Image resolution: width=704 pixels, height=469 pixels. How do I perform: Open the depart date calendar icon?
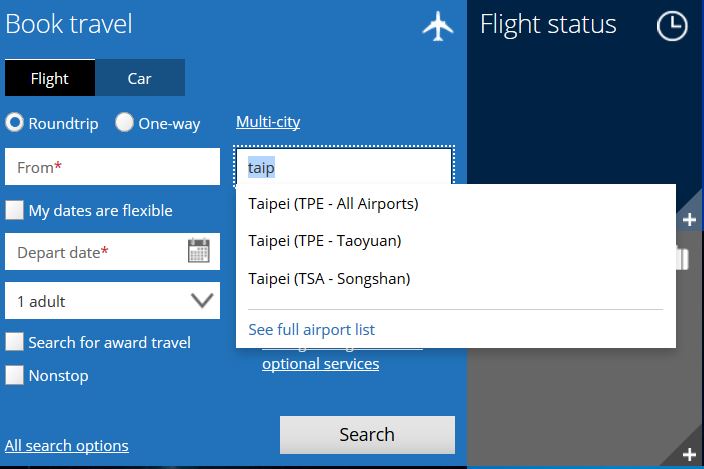[199, 251]
